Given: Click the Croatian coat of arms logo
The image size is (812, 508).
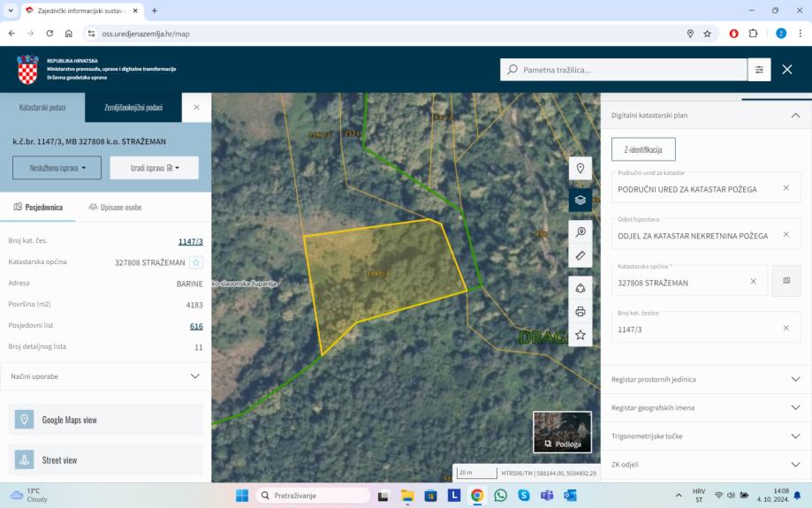Looking at the screenshot, I should click(28, 70).
